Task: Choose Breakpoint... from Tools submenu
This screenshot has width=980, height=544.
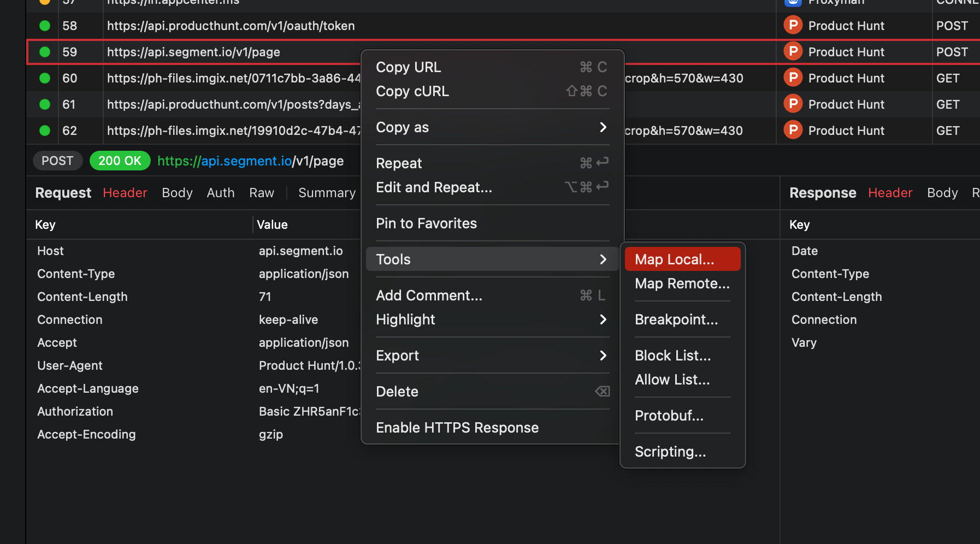Action: 682,320
